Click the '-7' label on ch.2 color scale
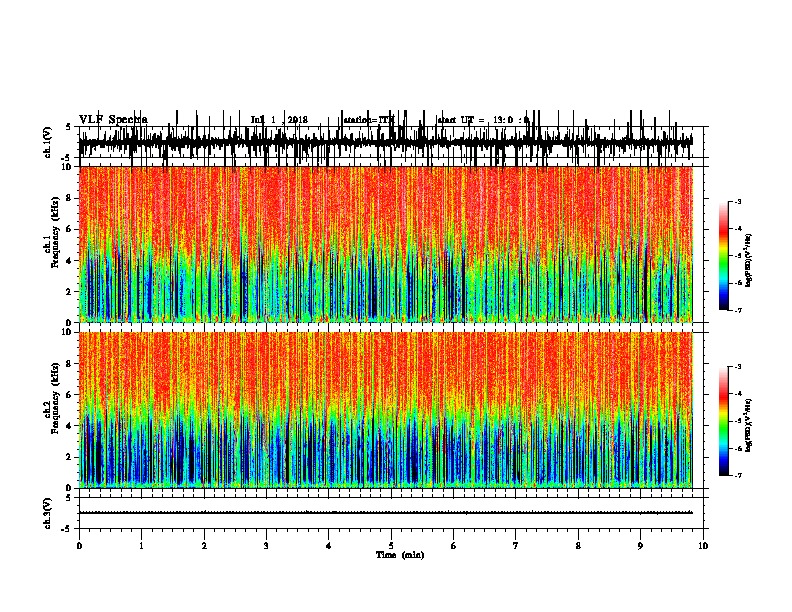Screen dimensions: 792x612 point(737,475)
